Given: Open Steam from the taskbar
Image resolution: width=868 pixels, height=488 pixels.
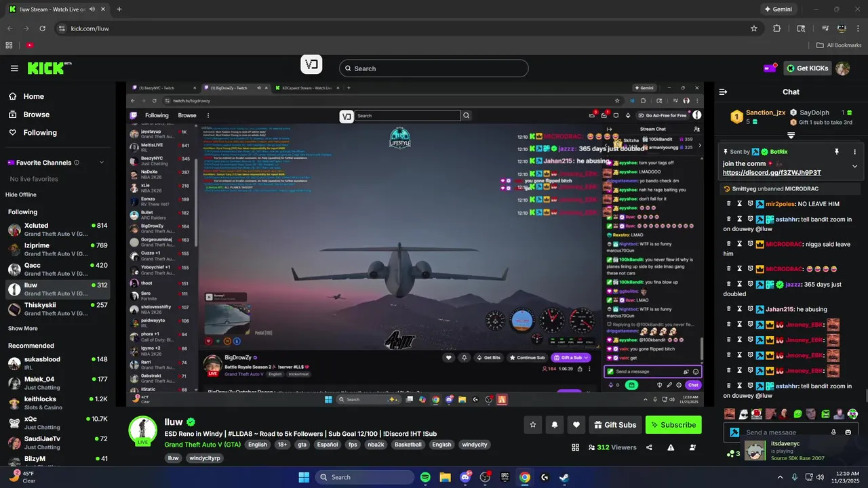Looking at the screenshot, I should (564, 477).
